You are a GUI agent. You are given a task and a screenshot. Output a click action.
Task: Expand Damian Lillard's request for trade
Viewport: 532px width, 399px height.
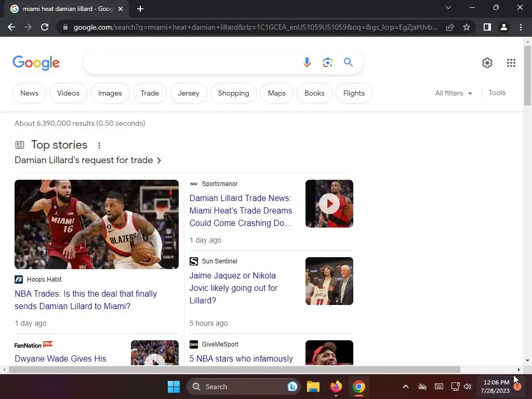click(88, 160)
